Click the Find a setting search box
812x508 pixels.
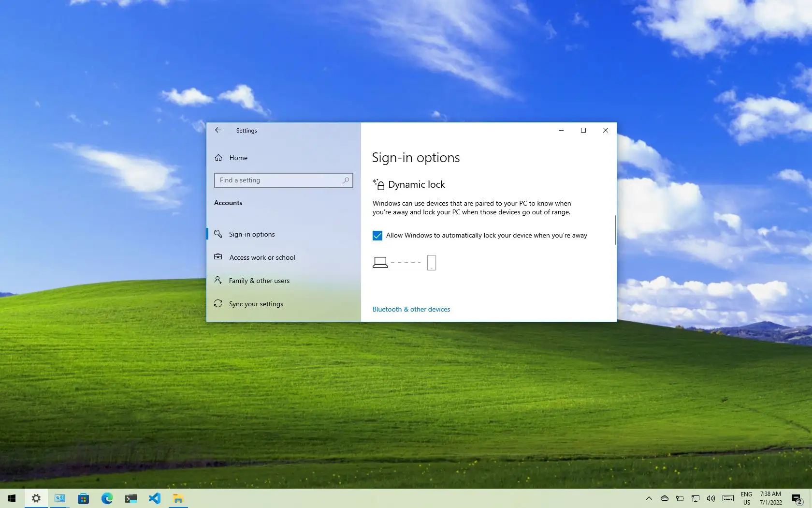[283, 180]
